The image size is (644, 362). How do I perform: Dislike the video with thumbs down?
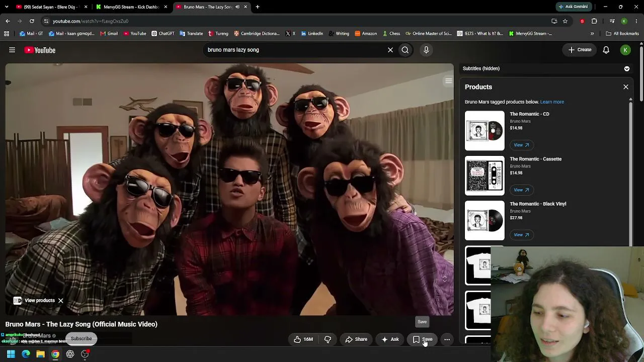click(328, 339)
